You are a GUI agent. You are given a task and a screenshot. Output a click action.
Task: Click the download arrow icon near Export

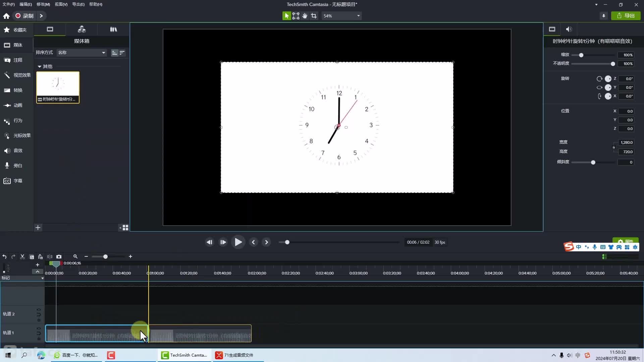tap(604, 16)
